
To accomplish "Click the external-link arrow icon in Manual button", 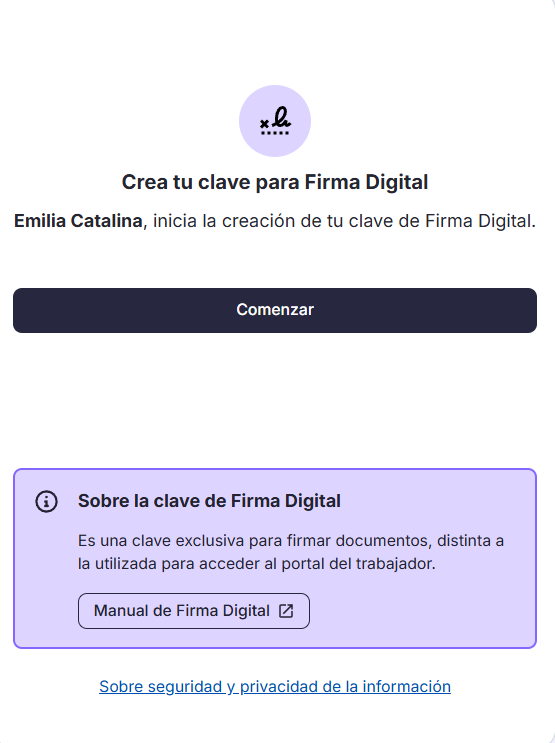I will click(x=286, y=611).
